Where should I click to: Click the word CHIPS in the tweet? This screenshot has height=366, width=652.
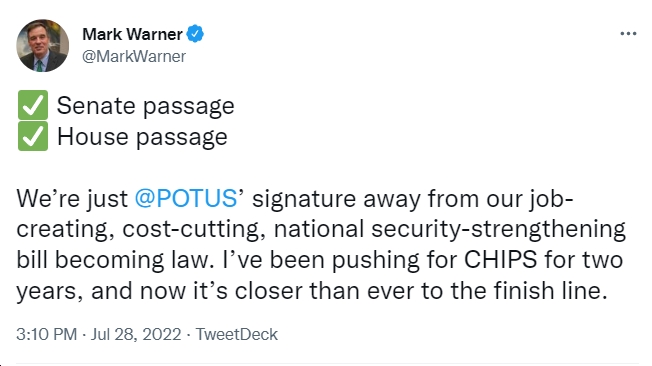click(500, 260)
